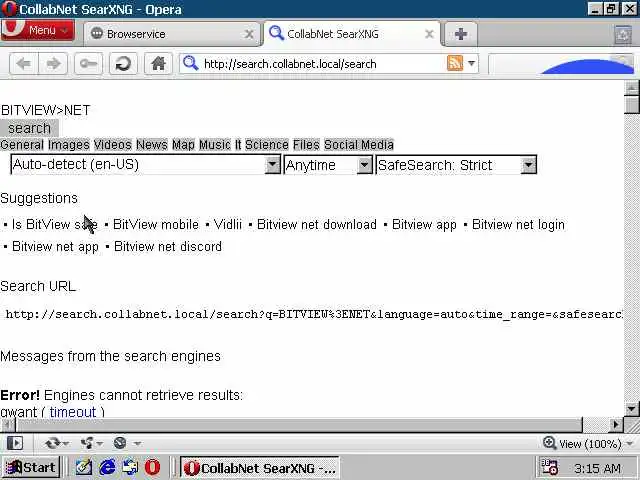The width and height of the screenshot is (640, 480).
Task: Close the Browservice tab
Action: click(x=249, y=34)
